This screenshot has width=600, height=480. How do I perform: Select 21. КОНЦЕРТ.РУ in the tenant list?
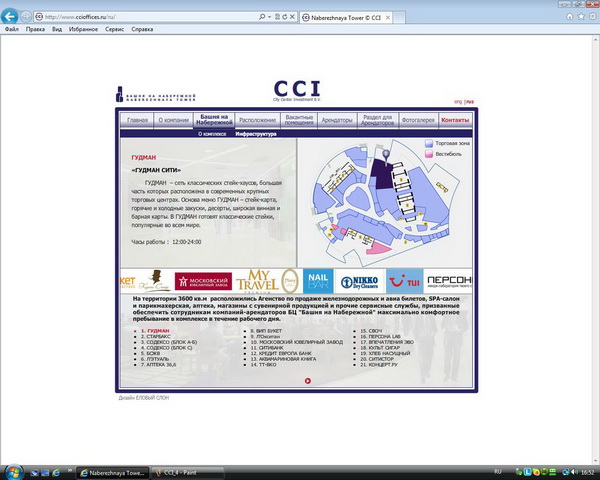click(x=379, y=365)
